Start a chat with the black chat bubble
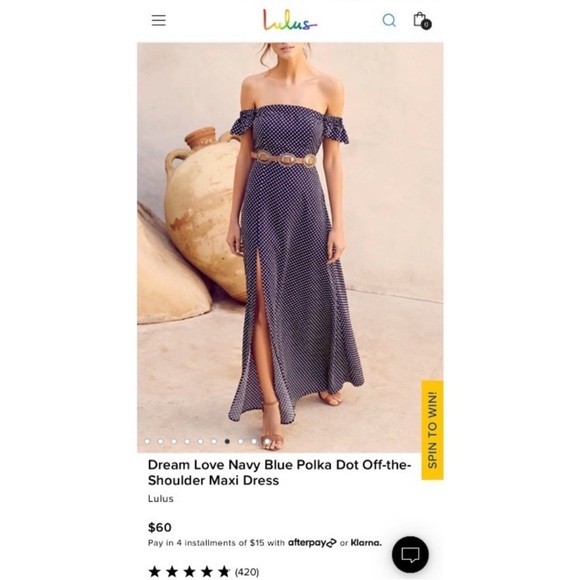 [410, 554]
